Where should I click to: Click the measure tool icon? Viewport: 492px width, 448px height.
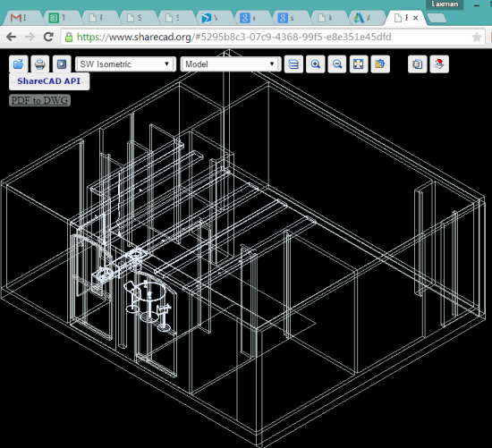(x=380, y=64)
